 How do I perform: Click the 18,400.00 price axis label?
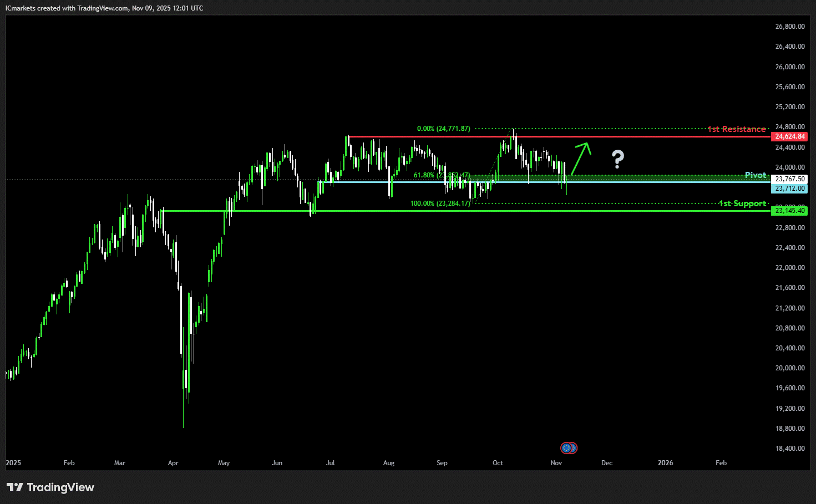[x=789, y=449]
